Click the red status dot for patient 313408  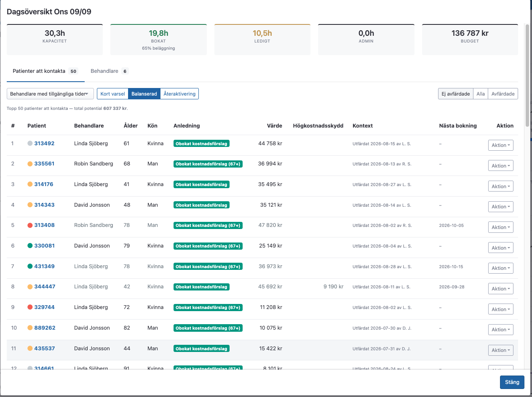30,225
